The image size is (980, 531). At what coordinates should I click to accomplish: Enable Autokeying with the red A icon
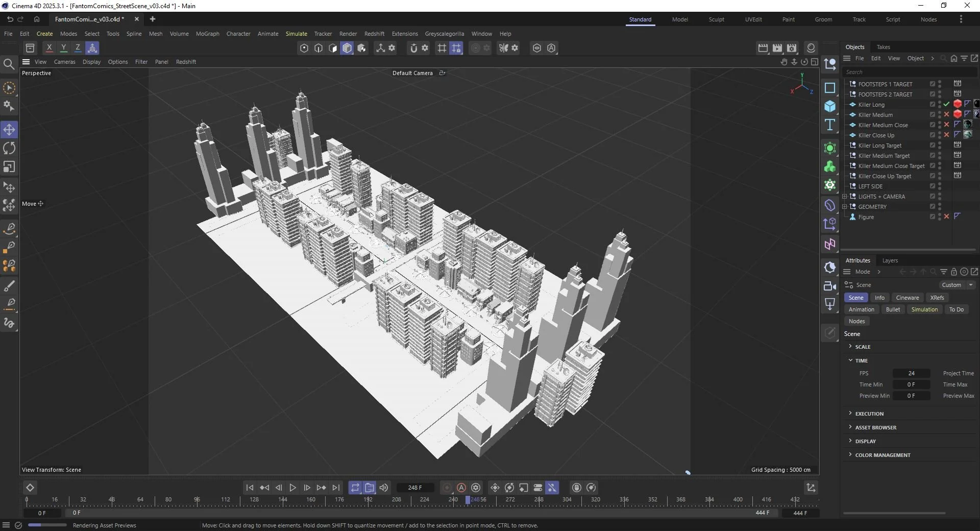461,488
